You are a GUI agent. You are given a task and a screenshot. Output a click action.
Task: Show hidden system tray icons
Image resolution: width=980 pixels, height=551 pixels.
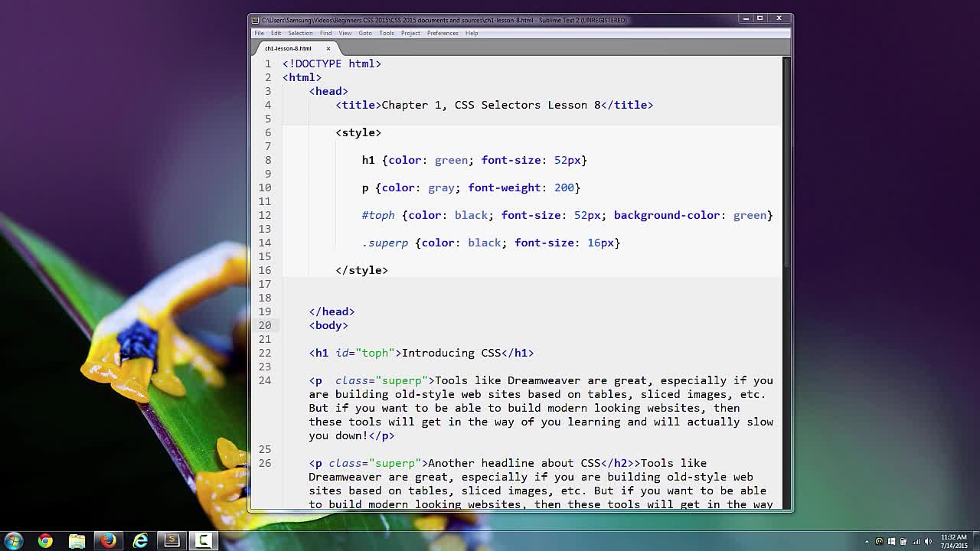point(867,542)
